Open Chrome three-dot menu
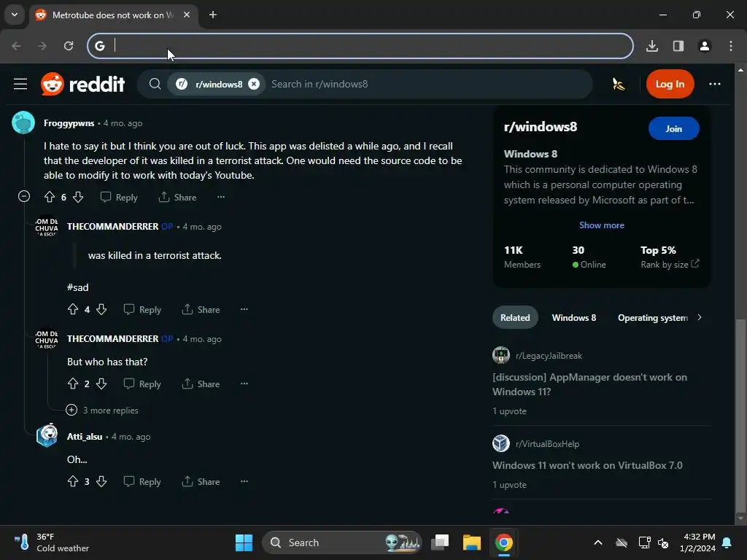The height and width of the screenshot is (560, 747). [x=731, y=46]
